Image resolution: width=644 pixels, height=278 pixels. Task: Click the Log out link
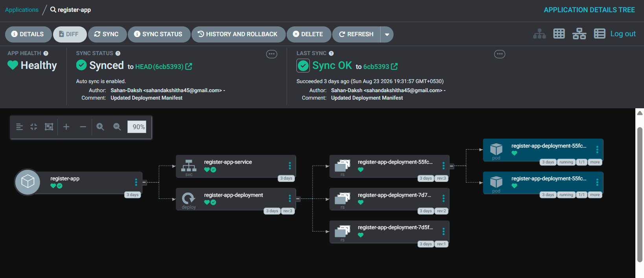(x=623, y=34)
